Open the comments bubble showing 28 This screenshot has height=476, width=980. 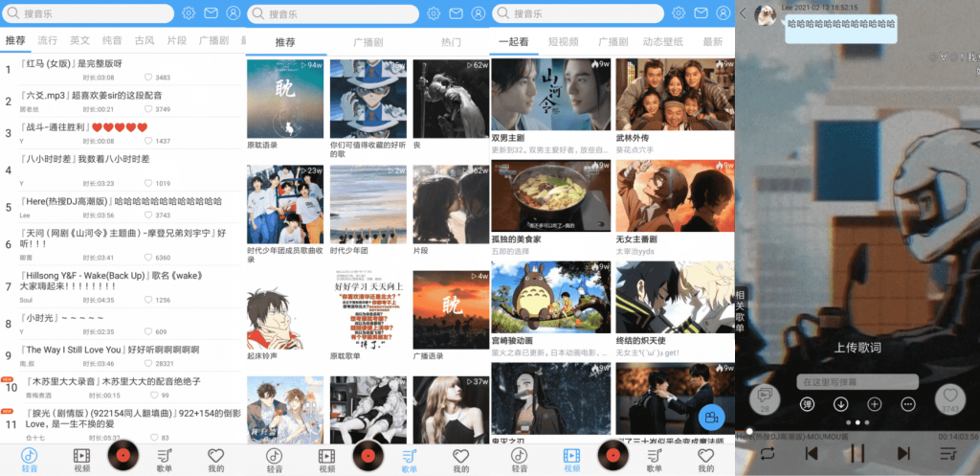tap(765, 397)
